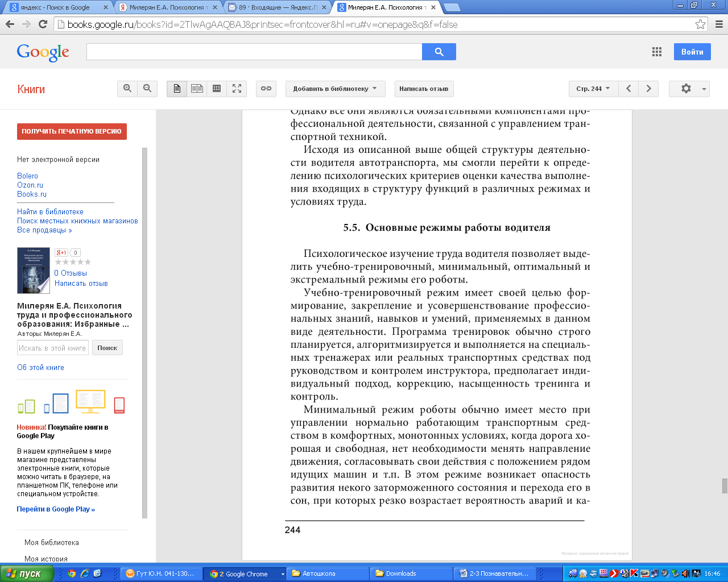The width and height of the screenshot is (728, 582).
Task: Open the Ozon.ru seller link
Action: coord(30,185)
